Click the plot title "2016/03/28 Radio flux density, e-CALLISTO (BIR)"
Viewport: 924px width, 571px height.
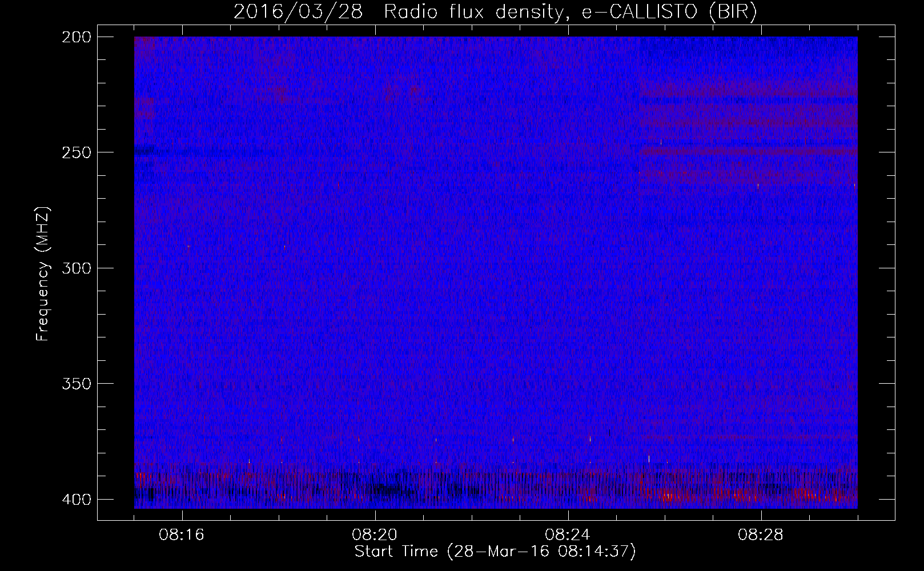click(495, 12)
